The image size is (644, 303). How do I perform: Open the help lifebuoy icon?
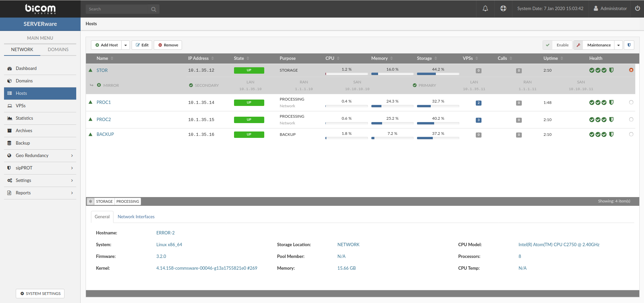[503, 8]
